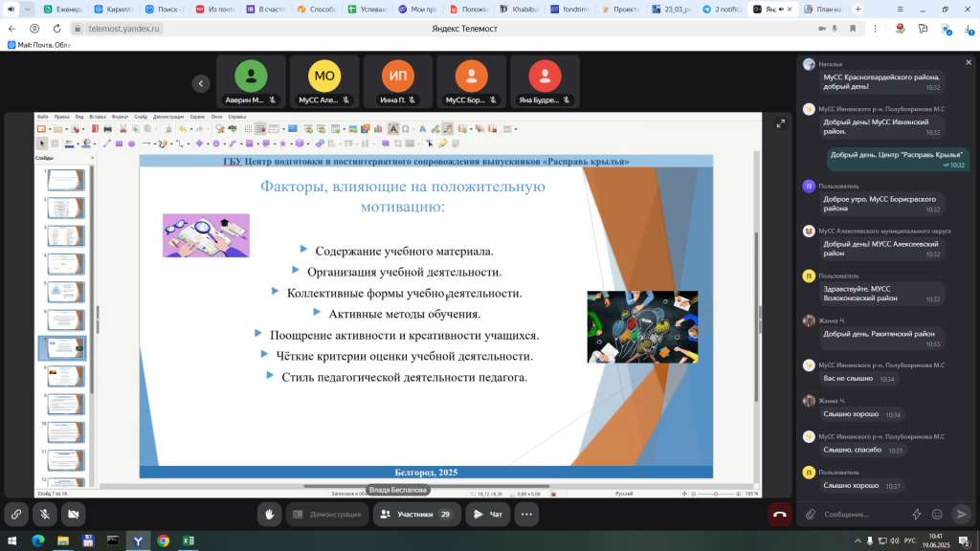Launch Microsoft Edge from the taskbar

(38, 540)
